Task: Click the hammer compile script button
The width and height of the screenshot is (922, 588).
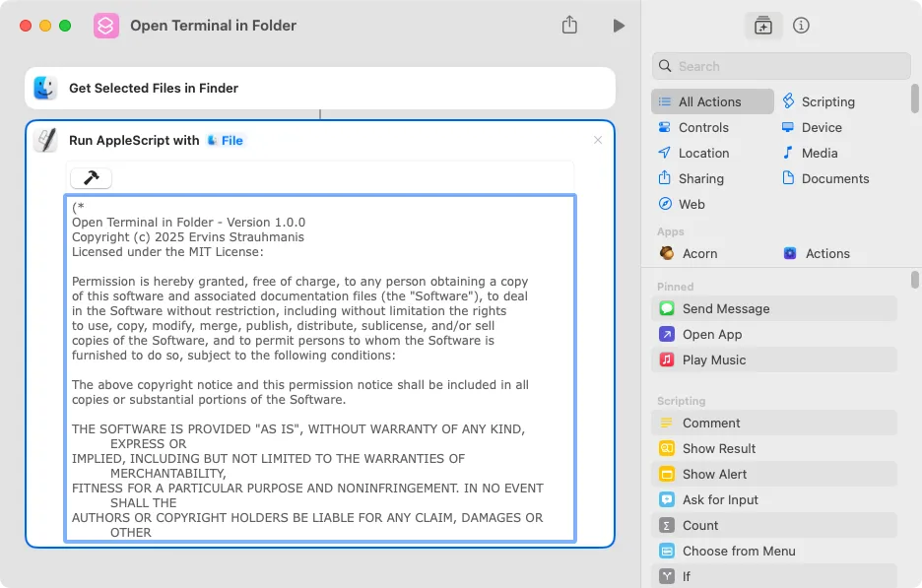Action: 92,177
